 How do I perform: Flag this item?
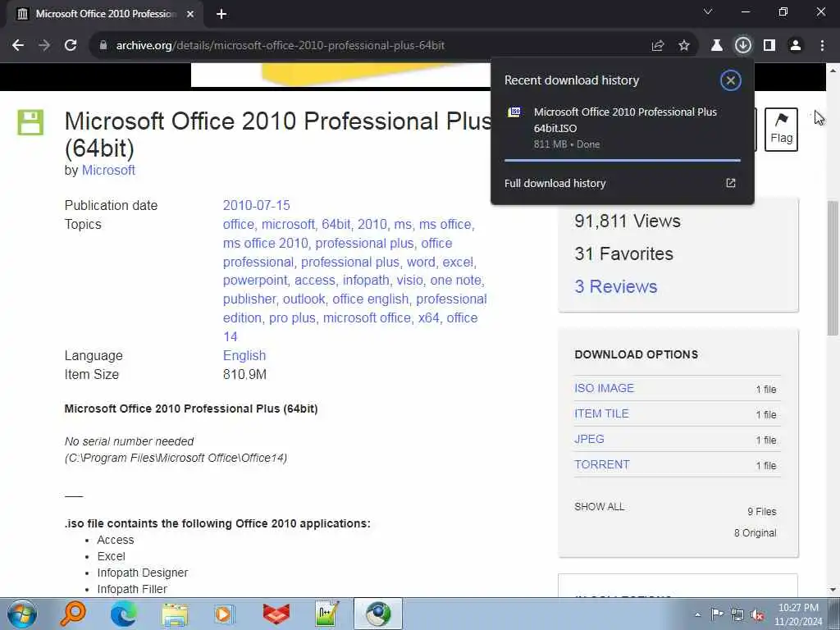781,130
